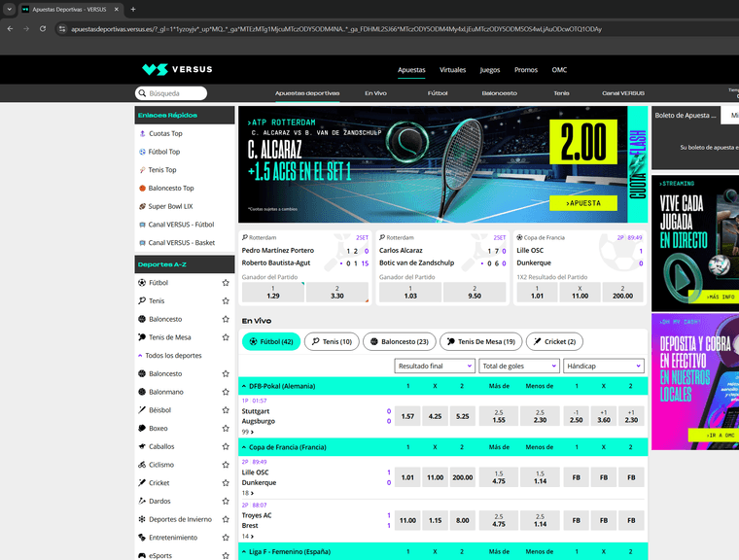Image resolution: width=739 pixels, height=560 pixels.
Task: Collapse Liga F - Femenino (España) section
Action: click(x=244, y=551)
